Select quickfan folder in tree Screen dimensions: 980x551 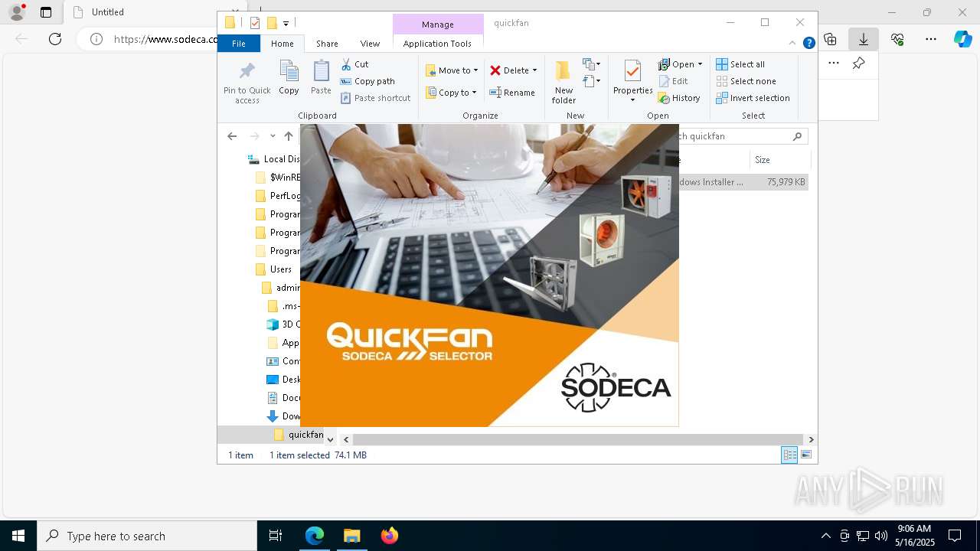[299, 435]
